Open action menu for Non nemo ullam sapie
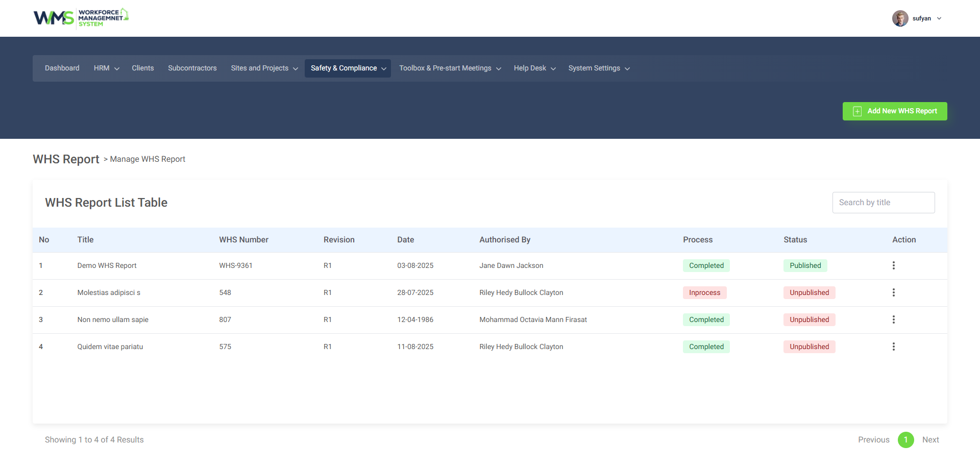This screenshot has height=469, width=980. click(x=893, y=319)
